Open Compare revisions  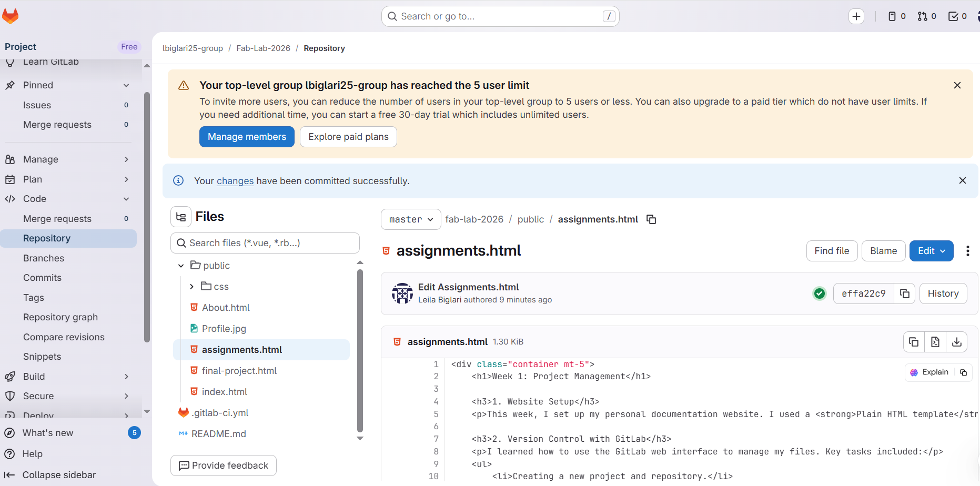pos(68,337)
